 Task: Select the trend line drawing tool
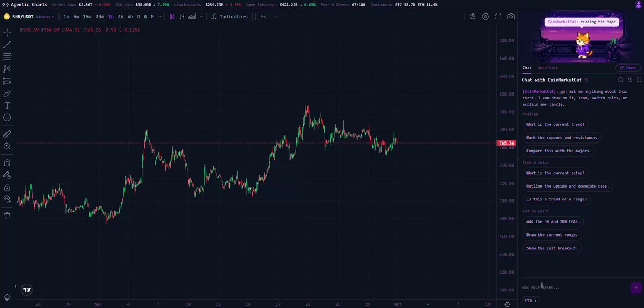[x=7, y=45]
